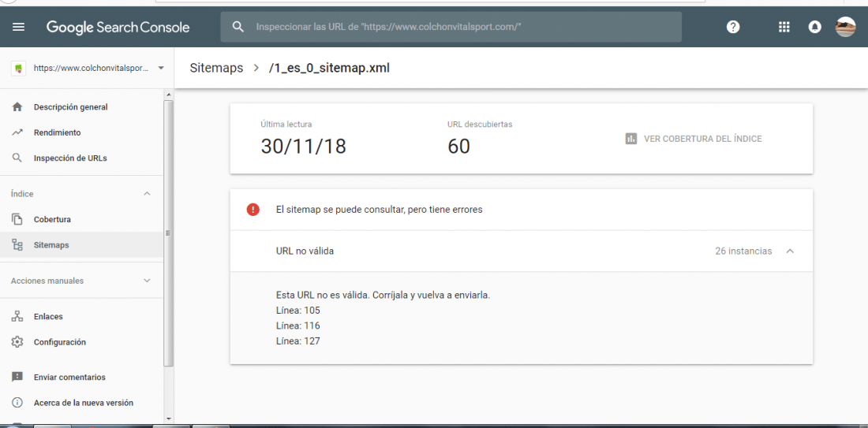This screenshot has width=868, height=428.
Task: Go to Descripción general
Action: coord(71,107)
